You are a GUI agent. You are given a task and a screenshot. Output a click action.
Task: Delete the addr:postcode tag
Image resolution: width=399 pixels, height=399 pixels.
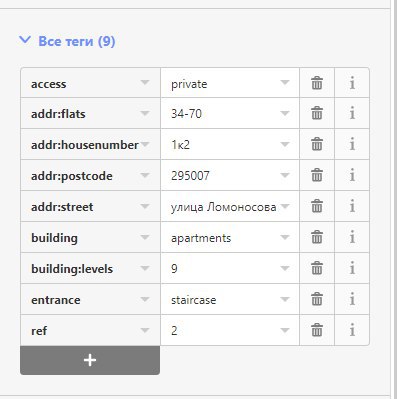coord(317,175)
